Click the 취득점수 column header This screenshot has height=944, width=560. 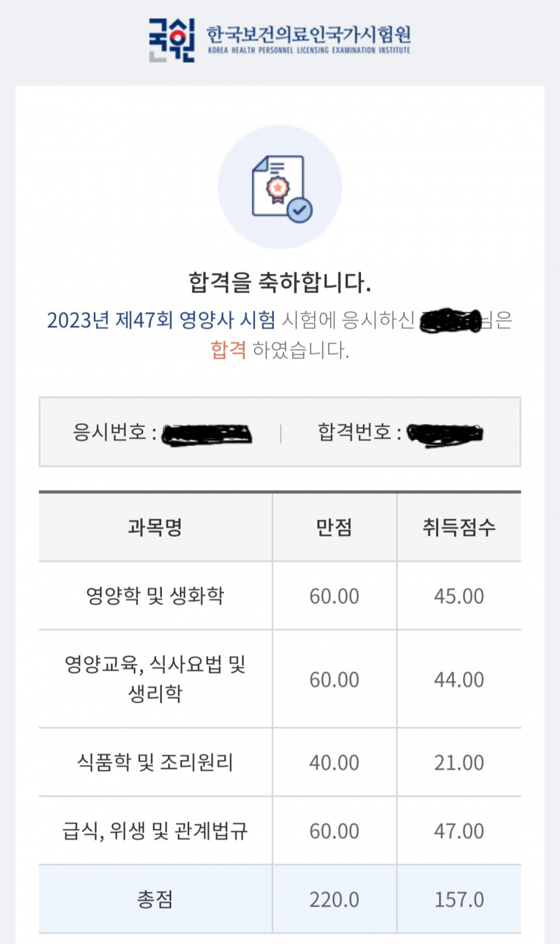[x=459, y=528]
